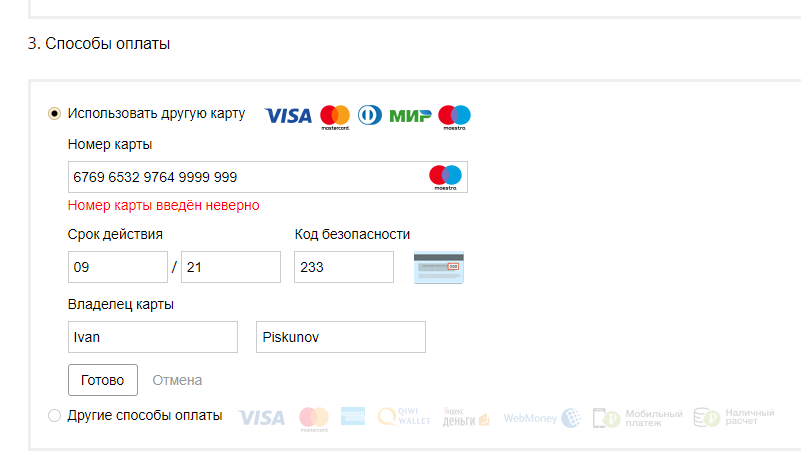Viewport: 801px width, 471px height.
Task: Click the Готово button
Action: [x=103, y=380]
